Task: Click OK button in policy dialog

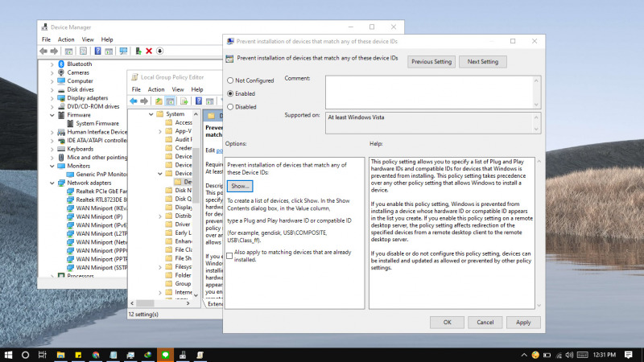Action: [x=447, y=323]
